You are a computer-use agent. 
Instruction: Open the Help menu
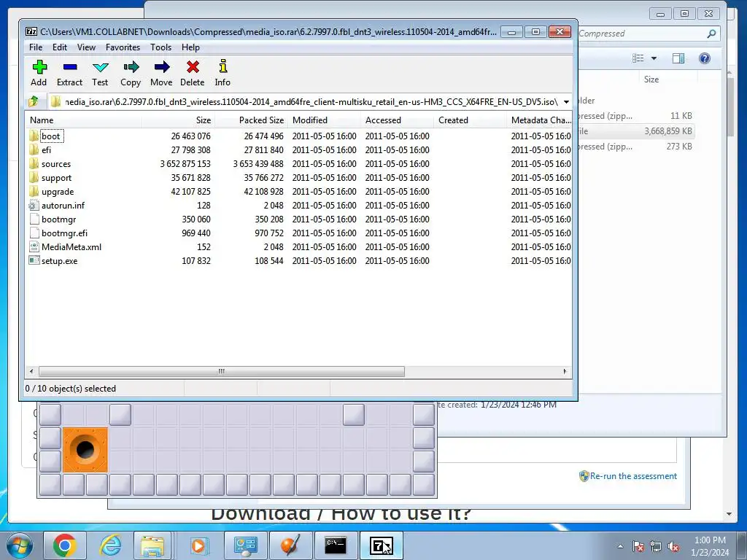click(x=190, y=47)
